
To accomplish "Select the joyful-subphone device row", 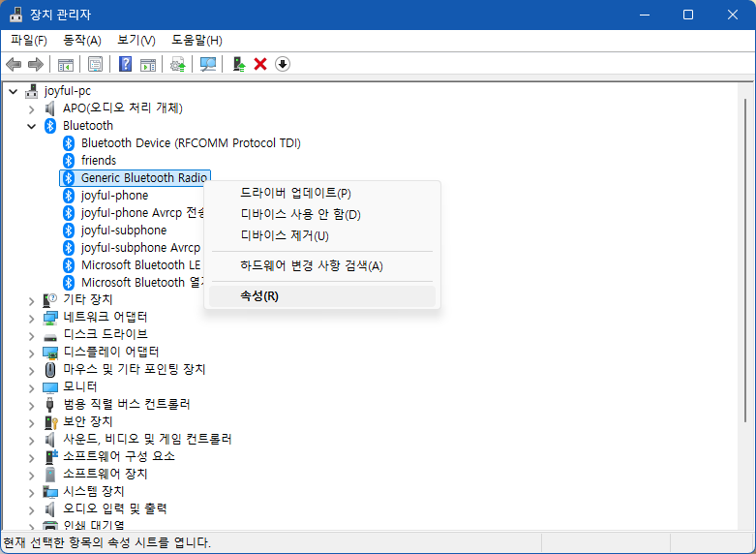I will click(124, 231).
